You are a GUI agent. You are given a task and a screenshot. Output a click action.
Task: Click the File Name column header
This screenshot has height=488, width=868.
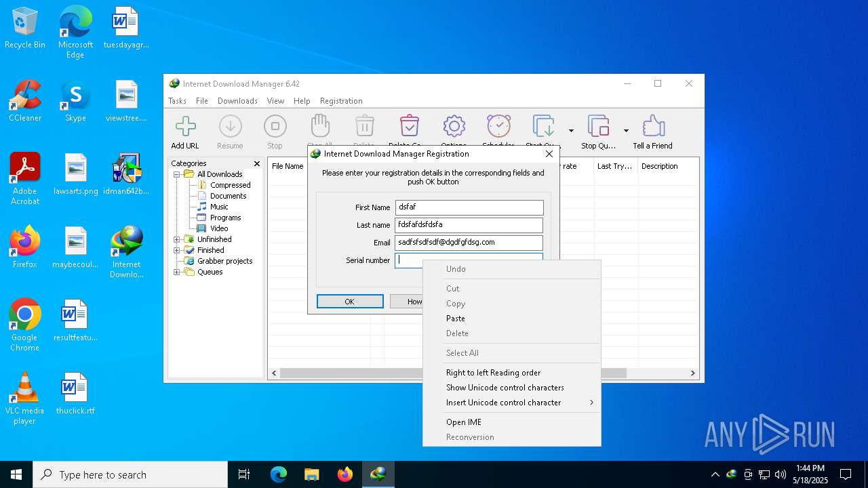point(288,166)
